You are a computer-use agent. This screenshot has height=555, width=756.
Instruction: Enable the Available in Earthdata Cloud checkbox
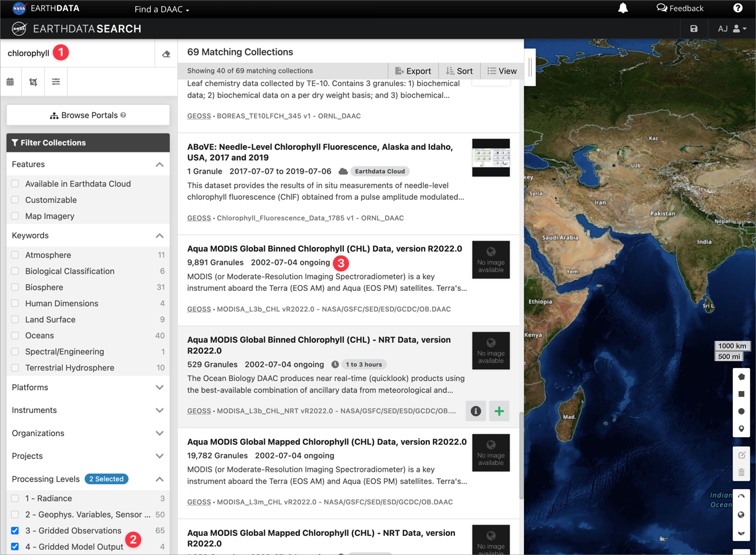click(x=16, y=184)
